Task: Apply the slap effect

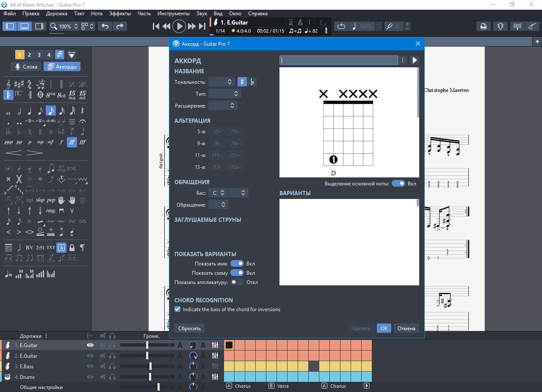Action: pos(40,200)
